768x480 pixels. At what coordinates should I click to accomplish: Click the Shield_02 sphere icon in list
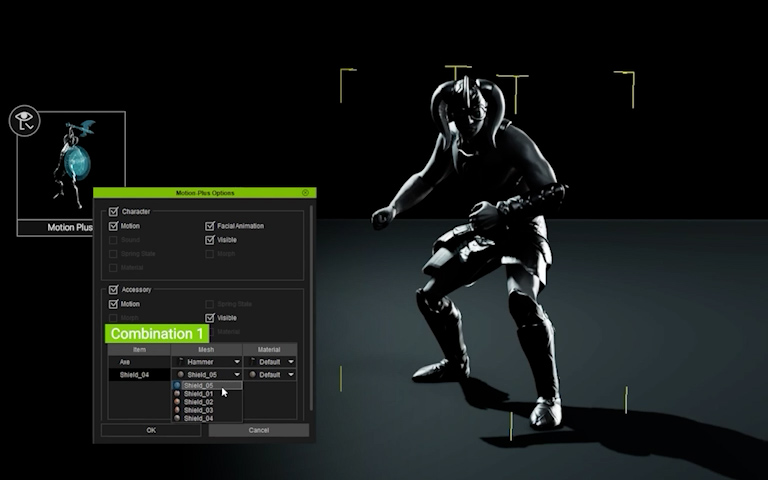[x=178, y=402]
